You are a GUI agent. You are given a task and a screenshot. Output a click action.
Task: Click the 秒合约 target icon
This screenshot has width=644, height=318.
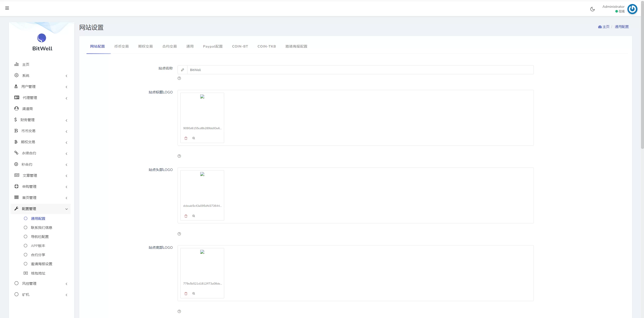16,164
